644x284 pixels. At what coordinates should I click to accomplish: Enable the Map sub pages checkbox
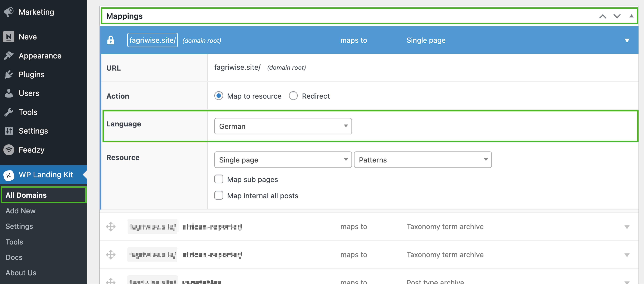[218, 179]
